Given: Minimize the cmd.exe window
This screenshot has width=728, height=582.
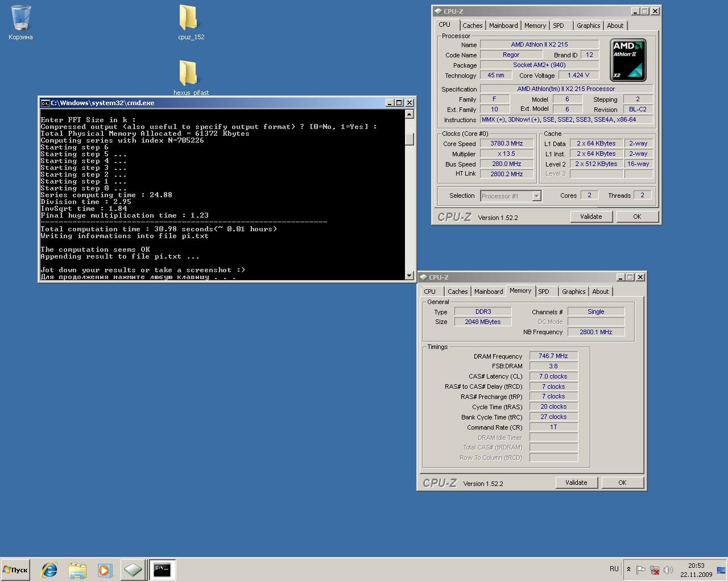Looking at the screenshot, I should click(x=390, y=103).
